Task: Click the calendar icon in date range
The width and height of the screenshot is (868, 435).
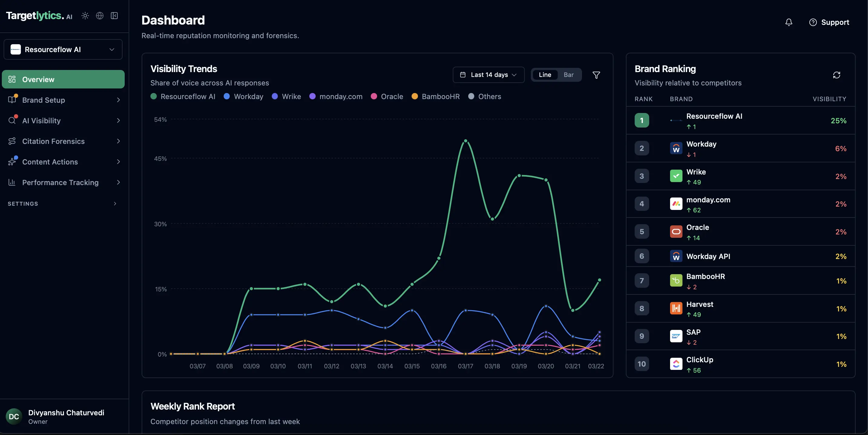Action: pyautogui.click(x=463, y=75)
